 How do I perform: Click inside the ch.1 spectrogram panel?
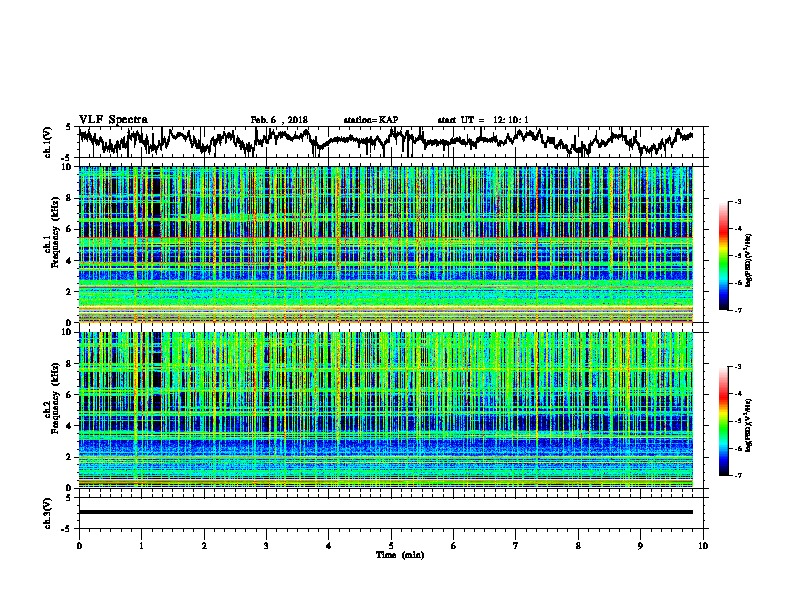point(386,244)
